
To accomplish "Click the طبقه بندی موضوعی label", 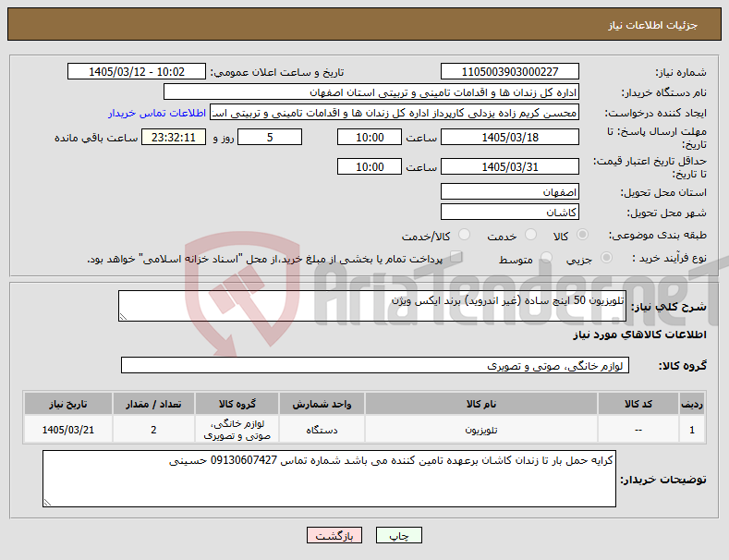I will (x=658, y=235).
